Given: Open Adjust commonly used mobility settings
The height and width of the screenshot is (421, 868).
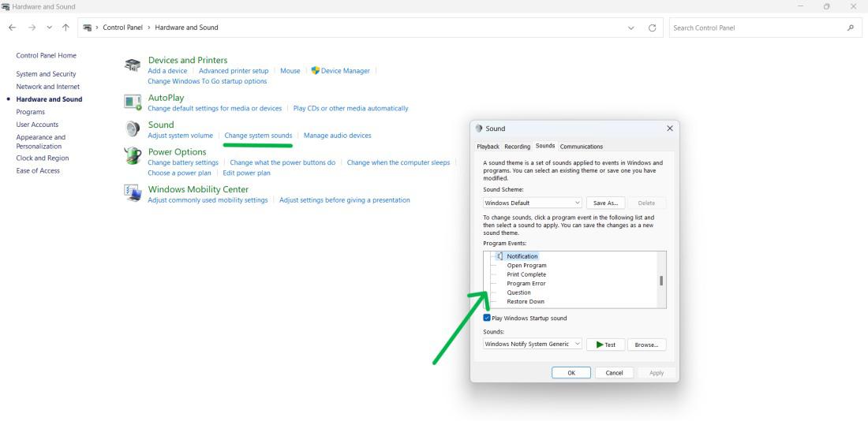Looking at the screenshot, I should pos(208,200).
